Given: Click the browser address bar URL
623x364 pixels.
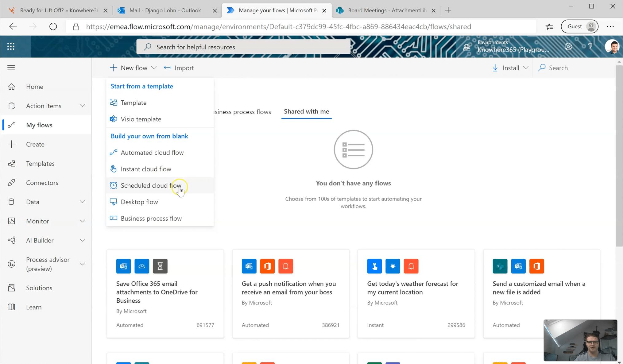Looking at the screenshot, I should click(278, 27).
